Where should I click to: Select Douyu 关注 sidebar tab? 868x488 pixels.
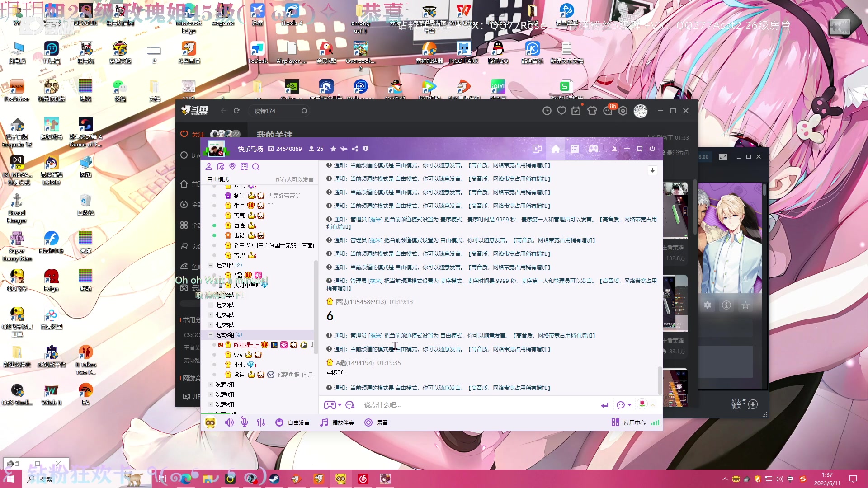tap(193, 134)
